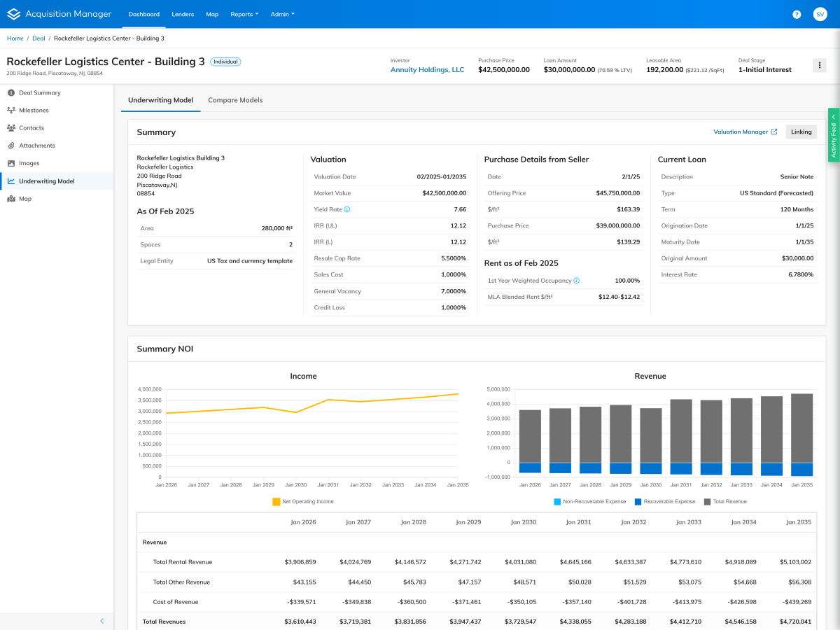Toggle Net Operating Income legend series
Image resolution: width=840 pixels, height=630 pixels.
(303, 502)
